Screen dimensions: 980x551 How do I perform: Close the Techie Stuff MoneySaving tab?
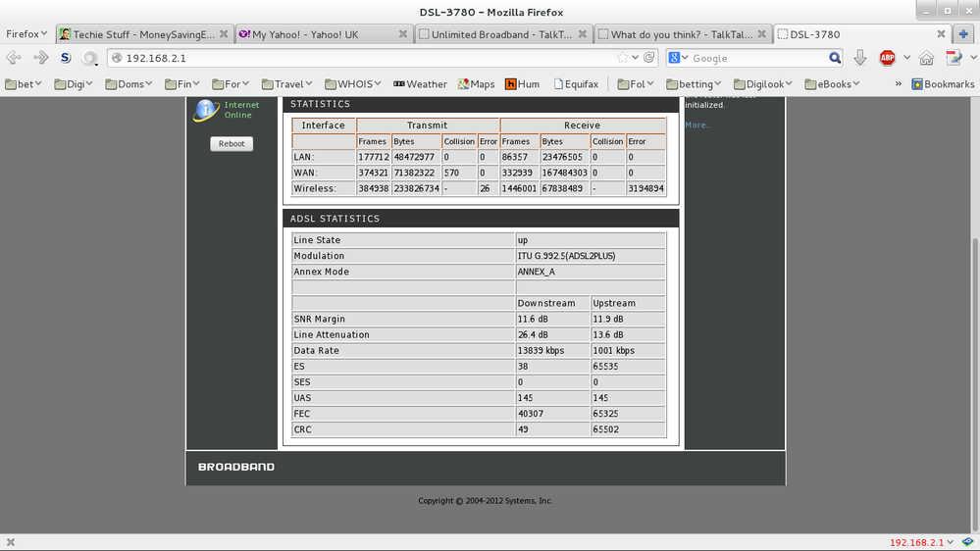point(223,34)
